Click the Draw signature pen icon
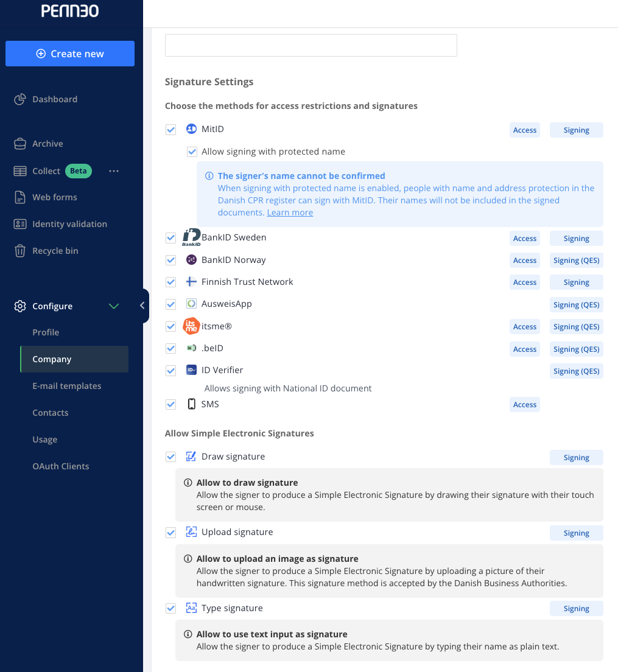This screenshot has width=618, height=672. click(x=191, y=457)
